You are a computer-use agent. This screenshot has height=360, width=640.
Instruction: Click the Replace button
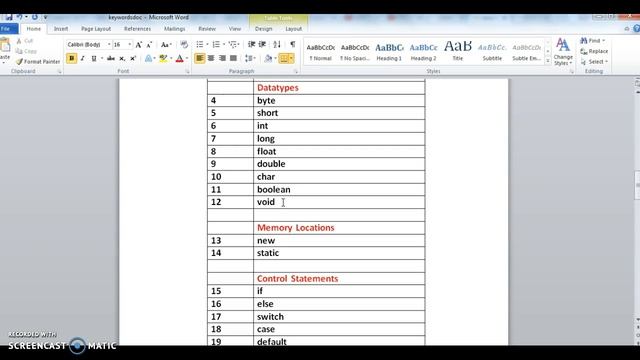(x=594, y=51)
